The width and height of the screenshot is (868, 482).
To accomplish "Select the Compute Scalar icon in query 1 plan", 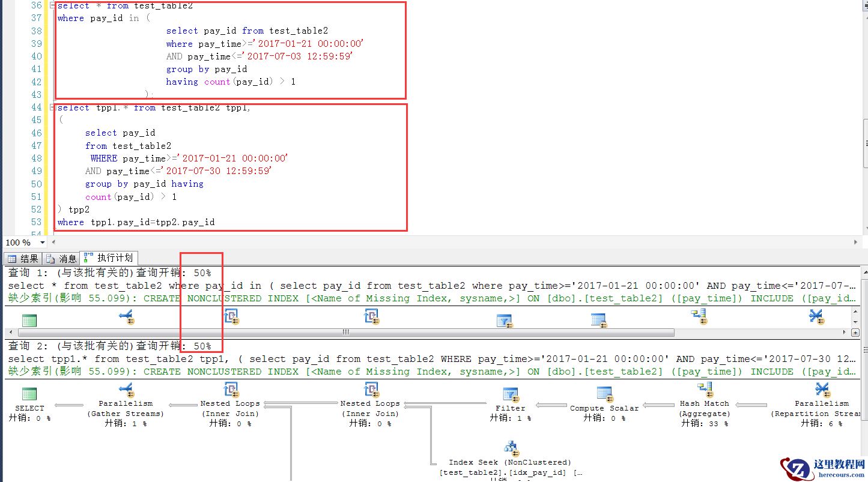I will tap(598, 320).
